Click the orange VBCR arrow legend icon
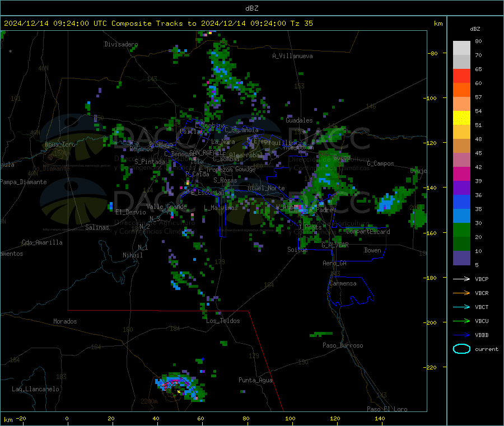Screen dimensions: 504x426 (461, 293)
